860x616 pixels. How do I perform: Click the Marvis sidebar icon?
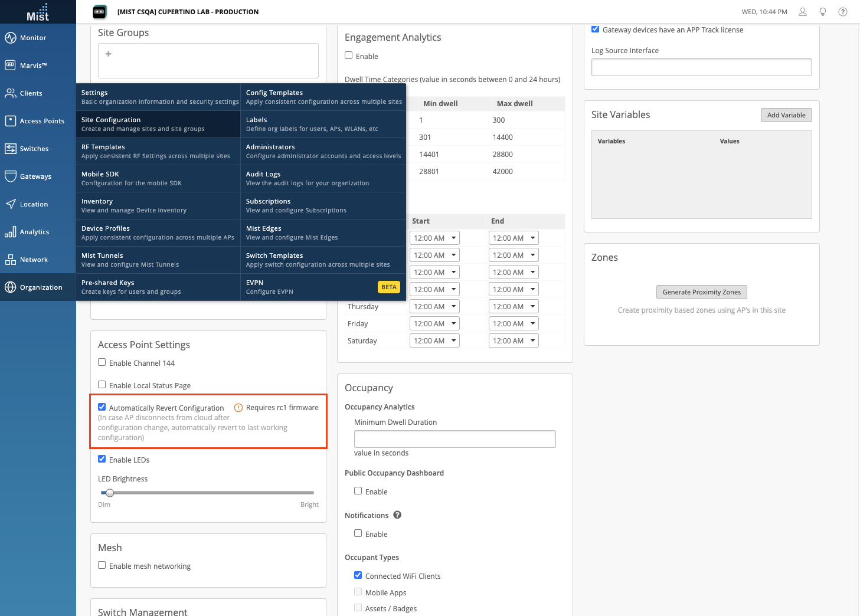coord(11,65)
